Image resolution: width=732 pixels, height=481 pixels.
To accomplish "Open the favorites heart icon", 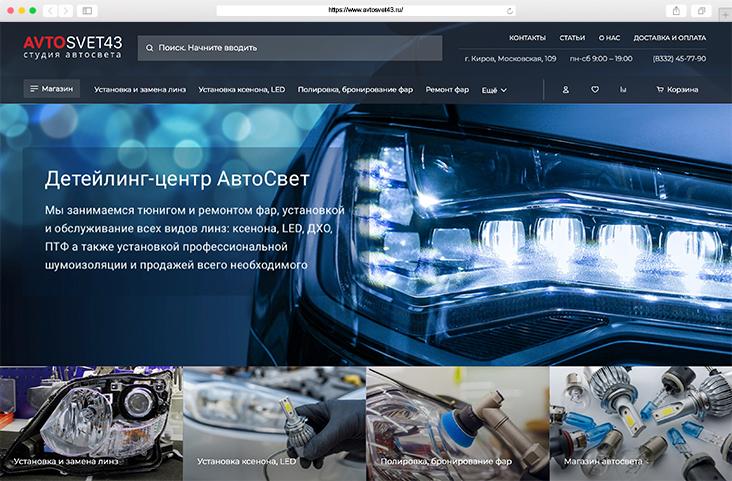I will click(x=595, y=89).
